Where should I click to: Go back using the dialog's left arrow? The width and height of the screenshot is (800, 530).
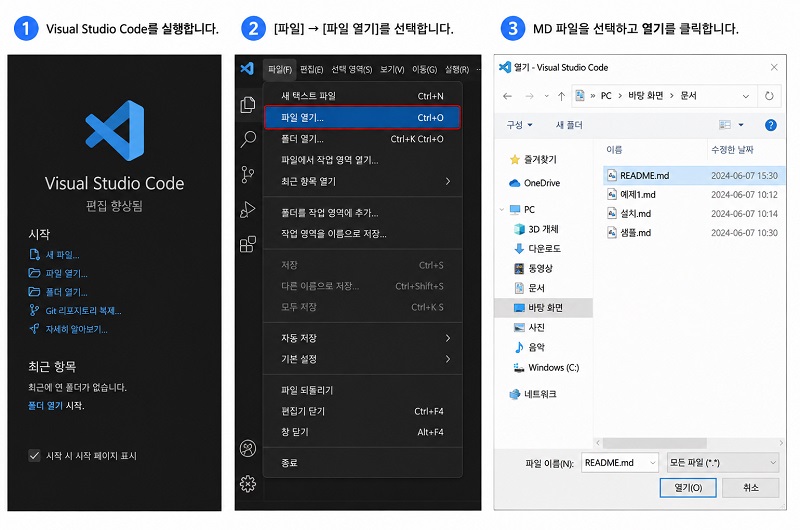(x=507, y=96)
